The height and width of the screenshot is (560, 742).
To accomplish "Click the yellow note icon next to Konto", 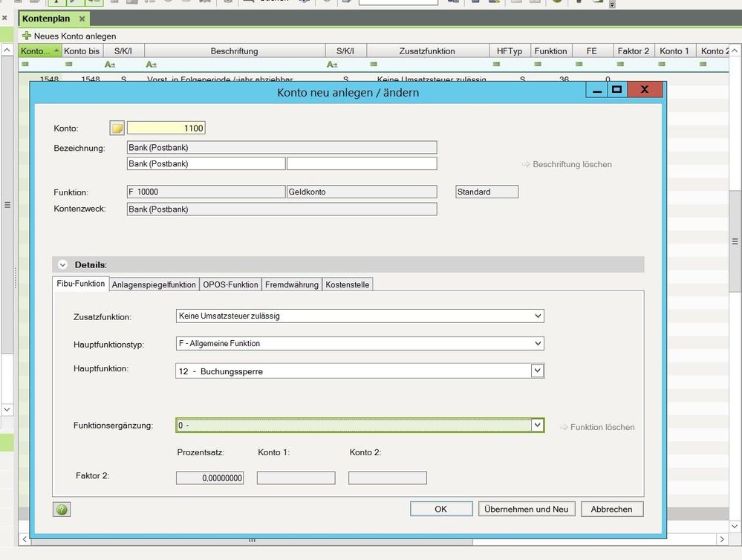I will [x=117, y=128].
